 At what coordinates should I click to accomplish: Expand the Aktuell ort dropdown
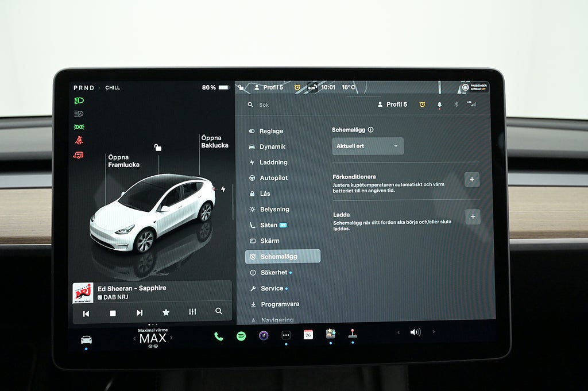pyautogui.click(x=367, y=146)
